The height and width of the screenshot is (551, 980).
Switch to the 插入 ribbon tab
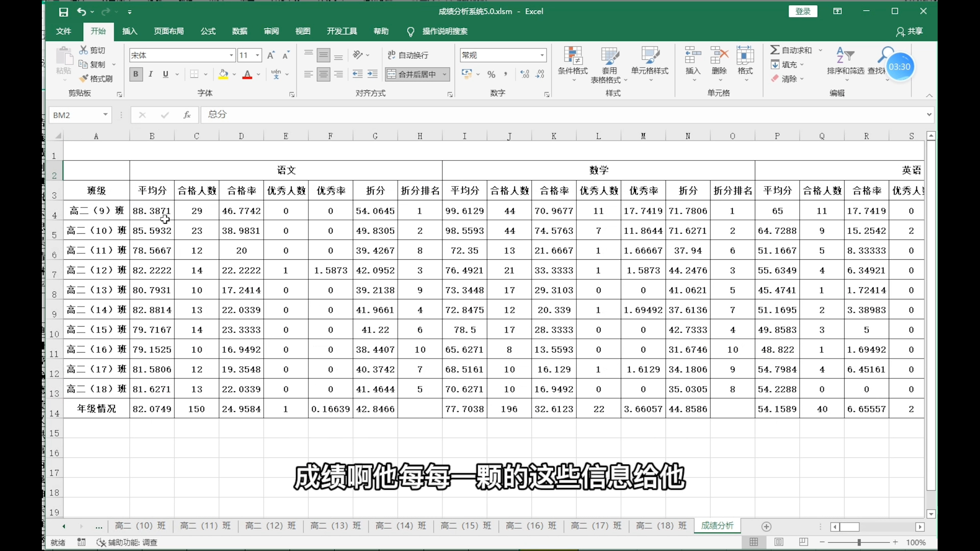coord(129,31)
